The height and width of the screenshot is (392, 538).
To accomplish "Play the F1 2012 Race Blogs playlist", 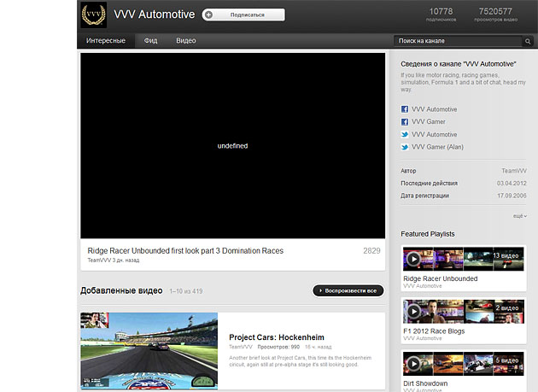I will point(413,310).
